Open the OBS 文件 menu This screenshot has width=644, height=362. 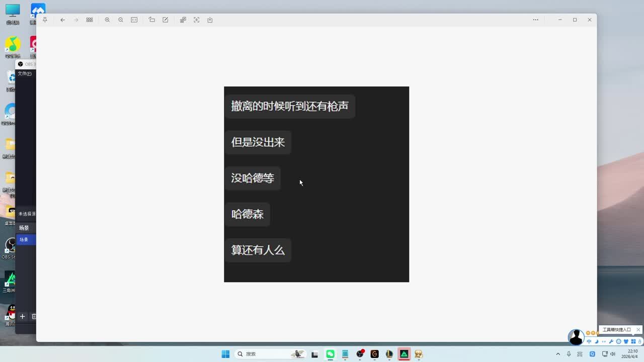pos(25,74)
